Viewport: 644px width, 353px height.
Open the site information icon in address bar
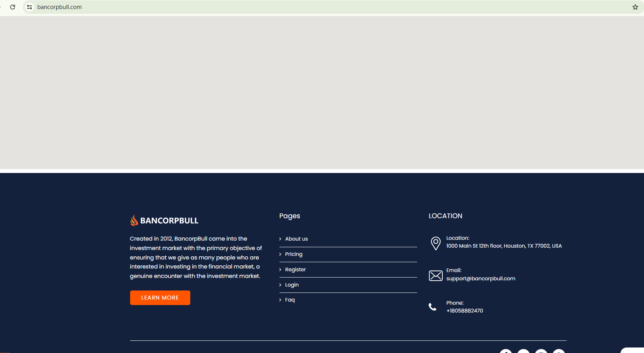tap(29, 7)
